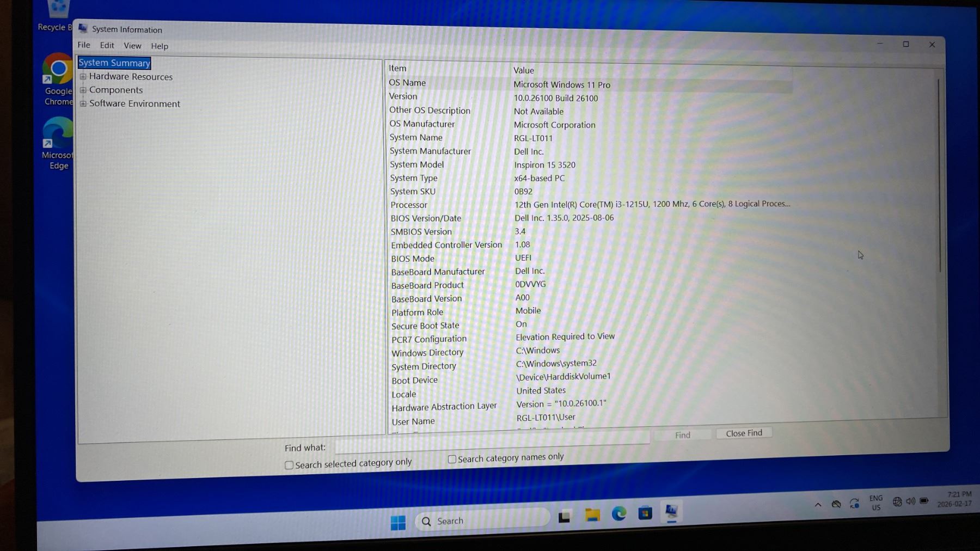The width and height of the screenshot is (980, 551).
Task: Click the System Information taskbar icon
Action: (671, 511)
